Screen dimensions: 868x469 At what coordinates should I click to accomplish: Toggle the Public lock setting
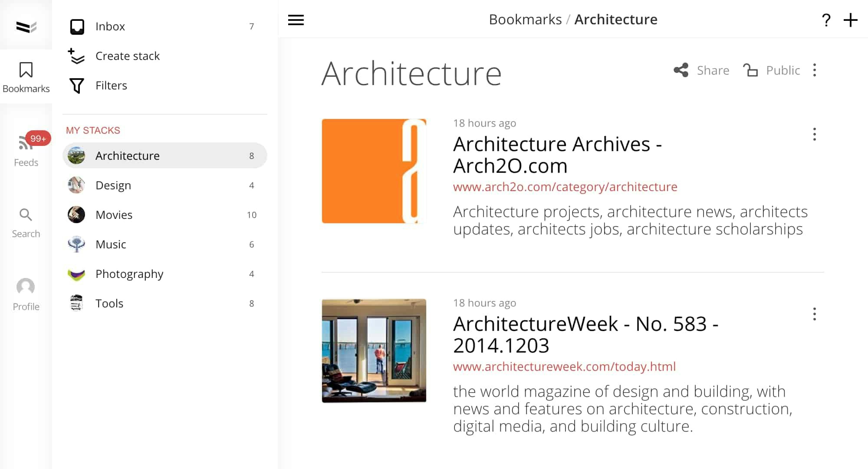point(772,70)
